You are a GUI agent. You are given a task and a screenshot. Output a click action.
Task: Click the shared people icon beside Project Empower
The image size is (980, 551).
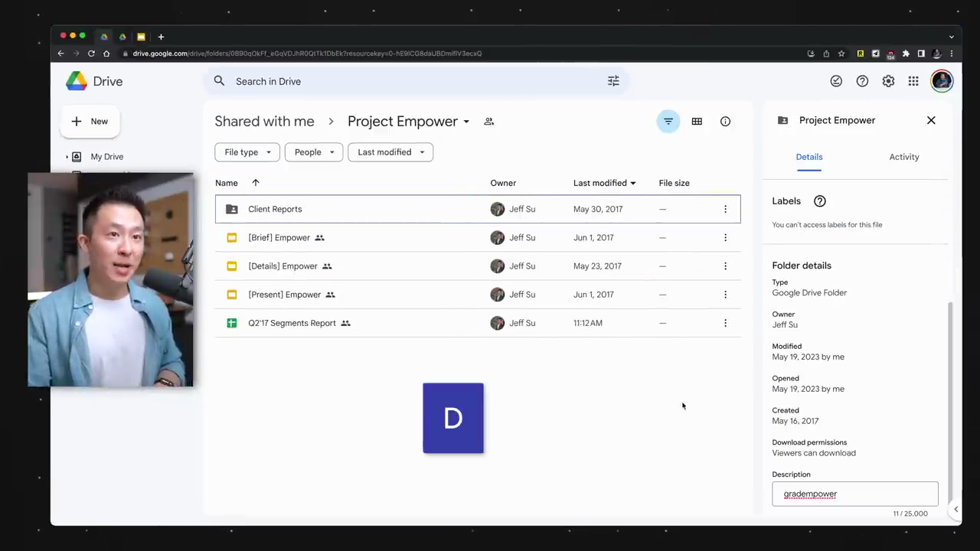(489, 122)
